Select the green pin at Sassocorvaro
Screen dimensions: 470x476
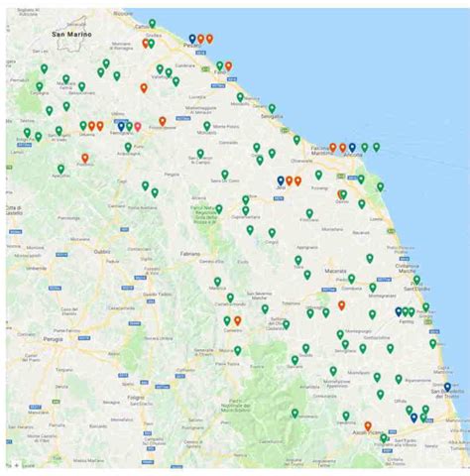(82, 87)
